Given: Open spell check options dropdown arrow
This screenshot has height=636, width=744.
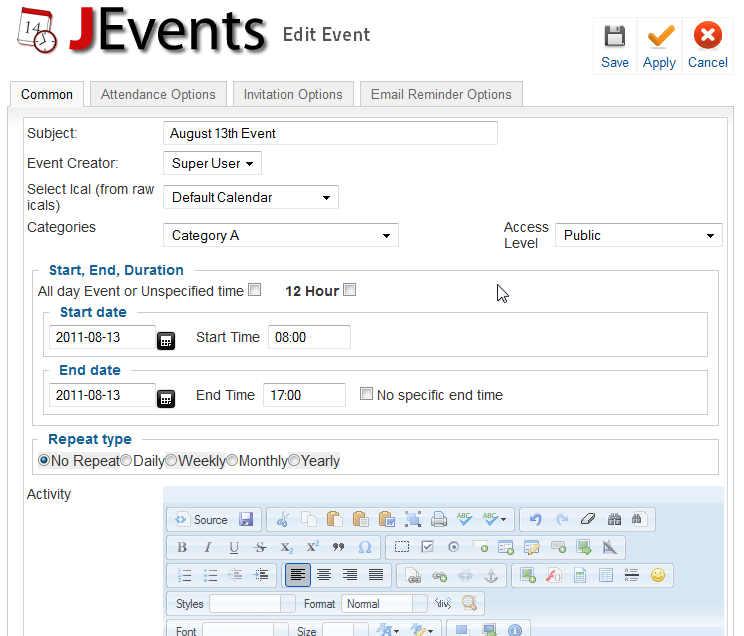Looking at the screenshot, I should (x=503, y=520).
